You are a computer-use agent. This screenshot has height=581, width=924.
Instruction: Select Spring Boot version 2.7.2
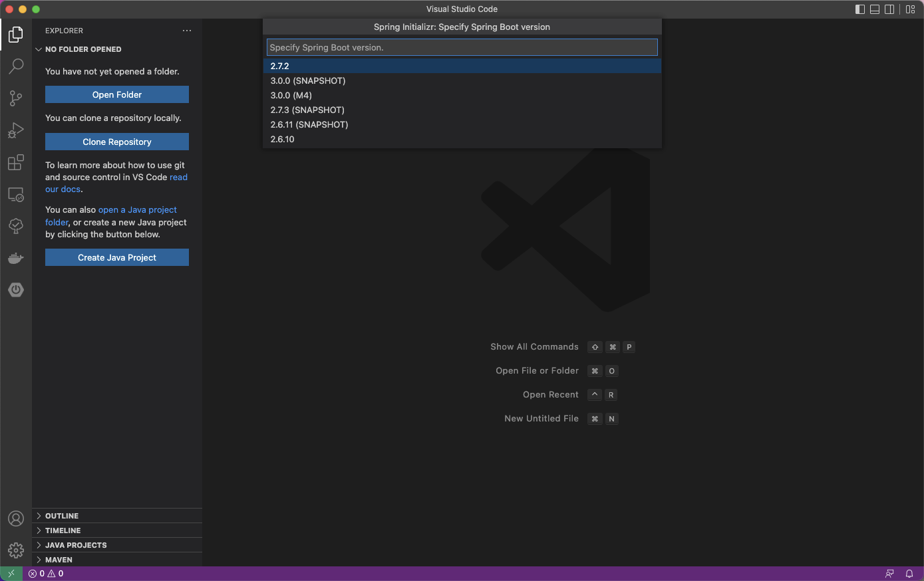point(462,66)
